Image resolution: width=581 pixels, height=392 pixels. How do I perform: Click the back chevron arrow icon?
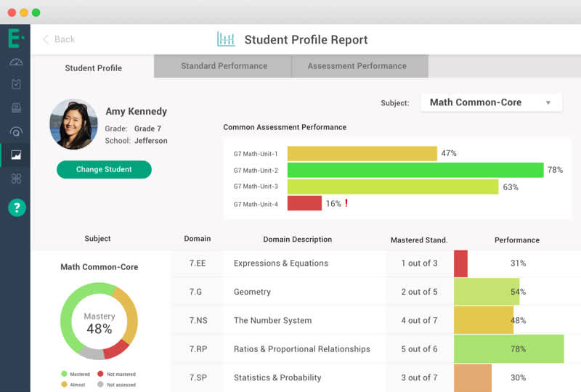[46, 39]
